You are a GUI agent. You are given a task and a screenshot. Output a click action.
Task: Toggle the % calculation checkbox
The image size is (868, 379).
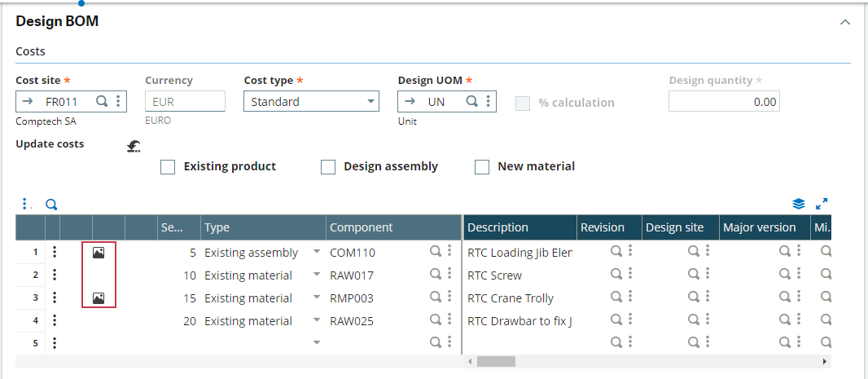523,103
